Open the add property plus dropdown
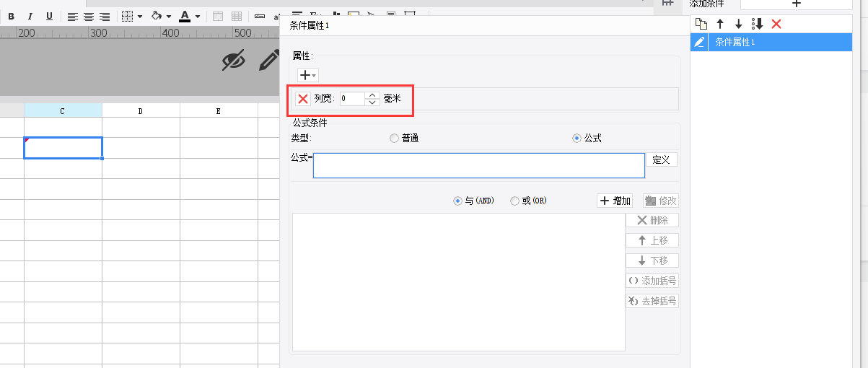Screen dimensions: 868x368 [308, 75]
